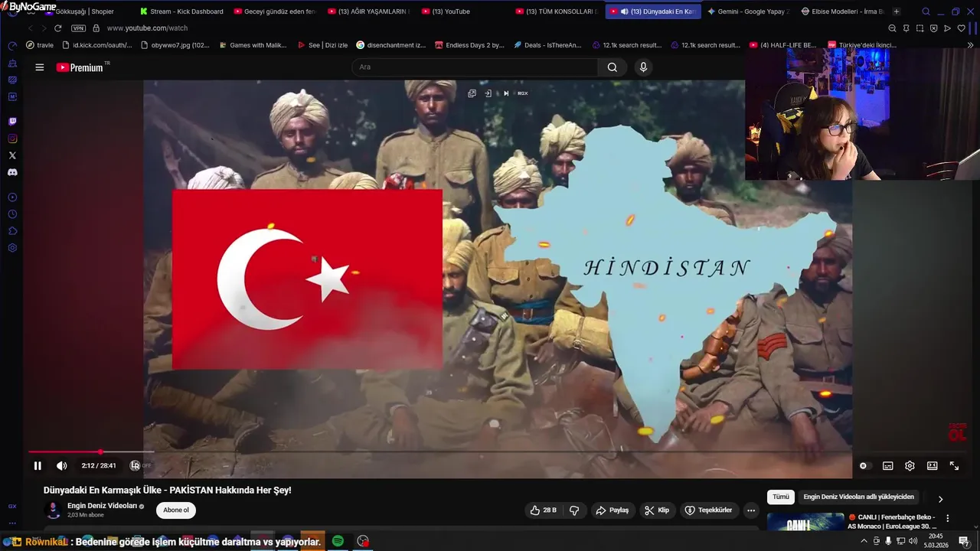Toggle the VPN badge in the address bar

pyautogui.click(x=77, y=28)
